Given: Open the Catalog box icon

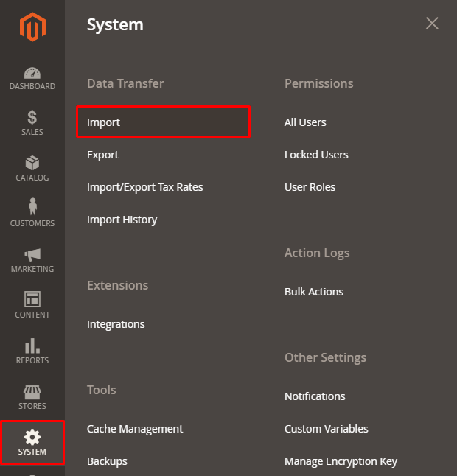Looking at the screenshot, I should [32, 163].
